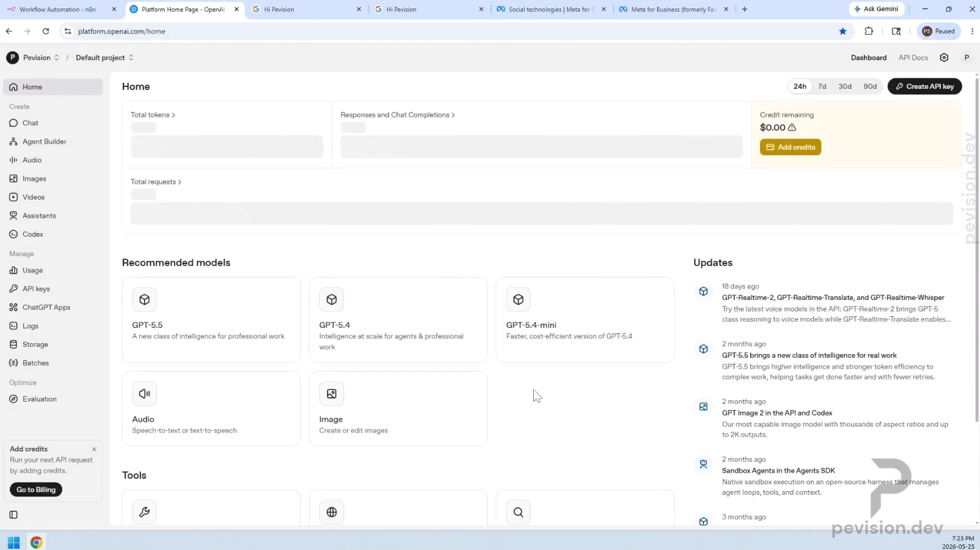Open the GPT-5.5 model card

[x=212, y=320]
